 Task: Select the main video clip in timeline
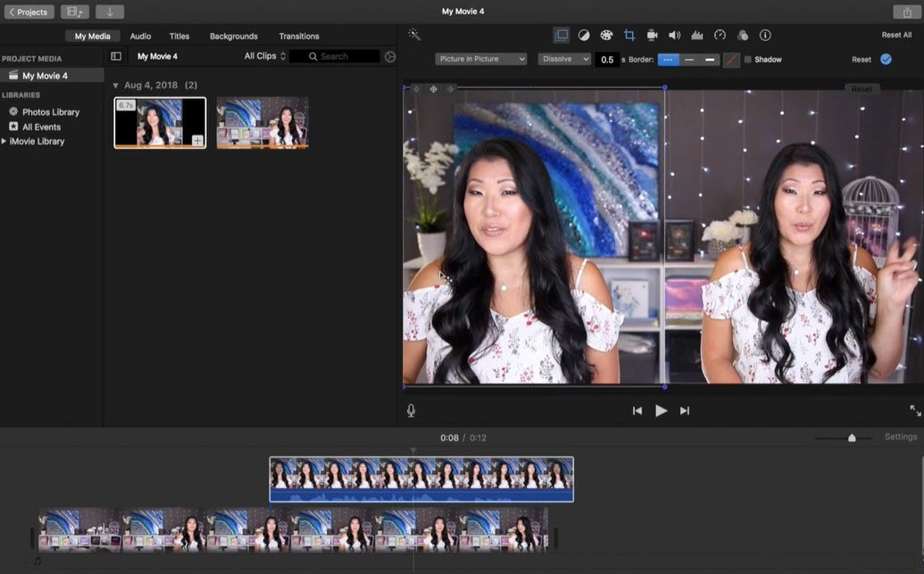(294, 530)
